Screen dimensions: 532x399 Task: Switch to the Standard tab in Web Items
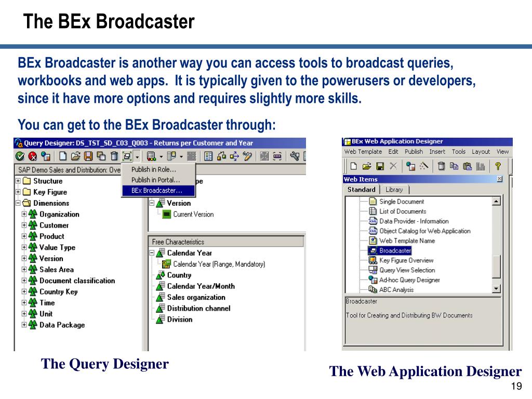click(362, 190)
